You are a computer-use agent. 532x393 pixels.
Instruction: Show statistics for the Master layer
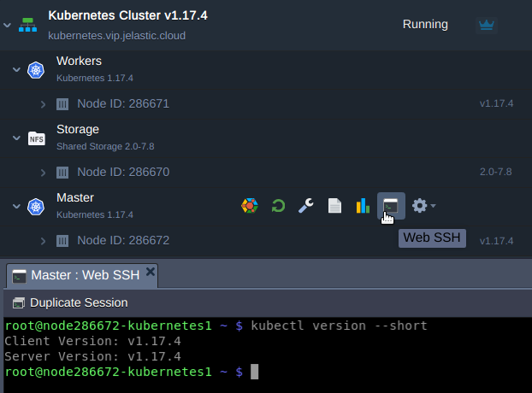pyautogui.click(x=363, y=206)
